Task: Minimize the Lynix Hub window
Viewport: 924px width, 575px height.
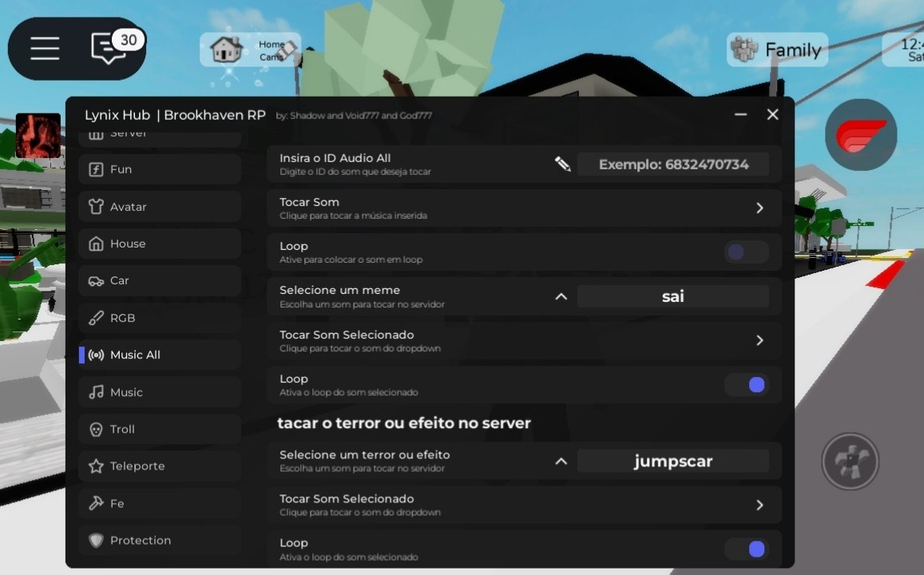Action: coord(740,115)
